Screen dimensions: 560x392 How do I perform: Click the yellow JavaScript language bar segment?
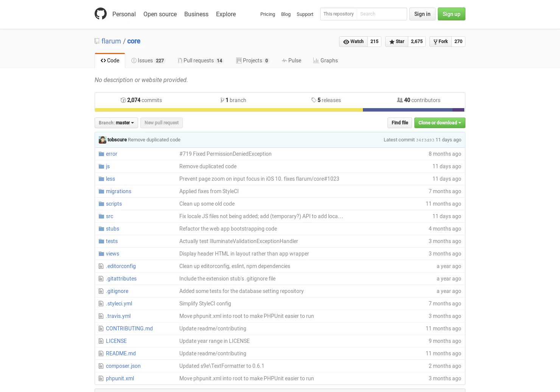coord(229,110)
